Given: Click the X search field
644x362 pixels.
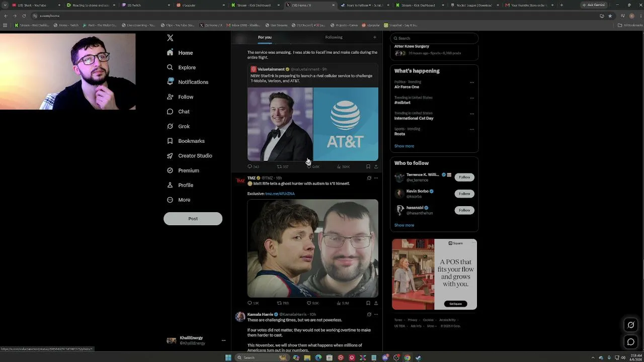Looking at the screenshot, I should pos(434,38).
